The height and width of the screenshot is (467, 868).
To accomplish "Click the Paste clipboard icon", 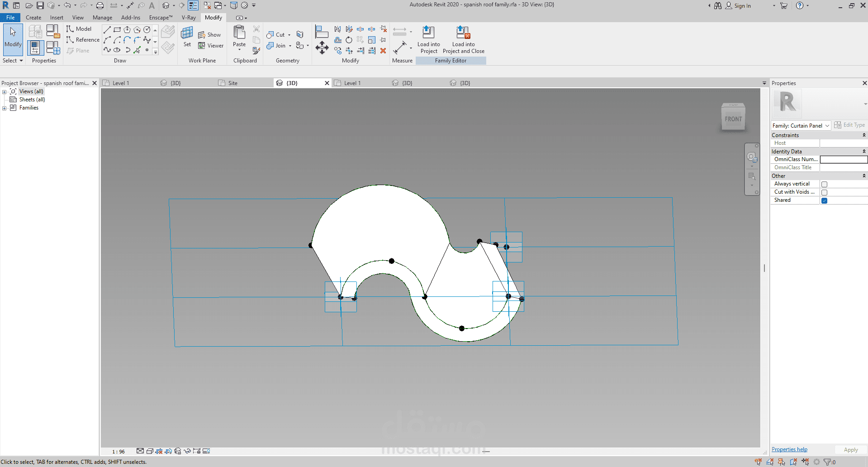I will click(x=239, y=33).
